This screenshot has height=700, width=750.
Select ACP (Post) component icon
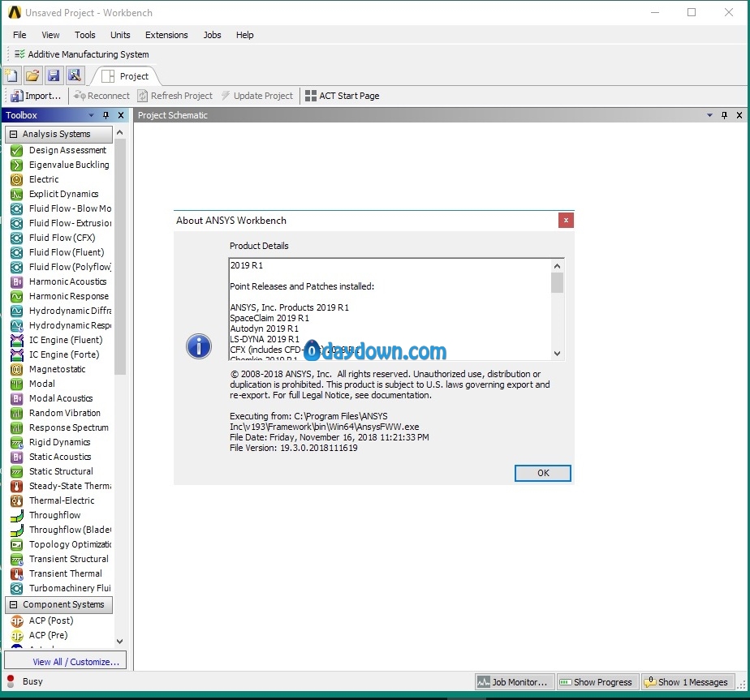point(17,621)
